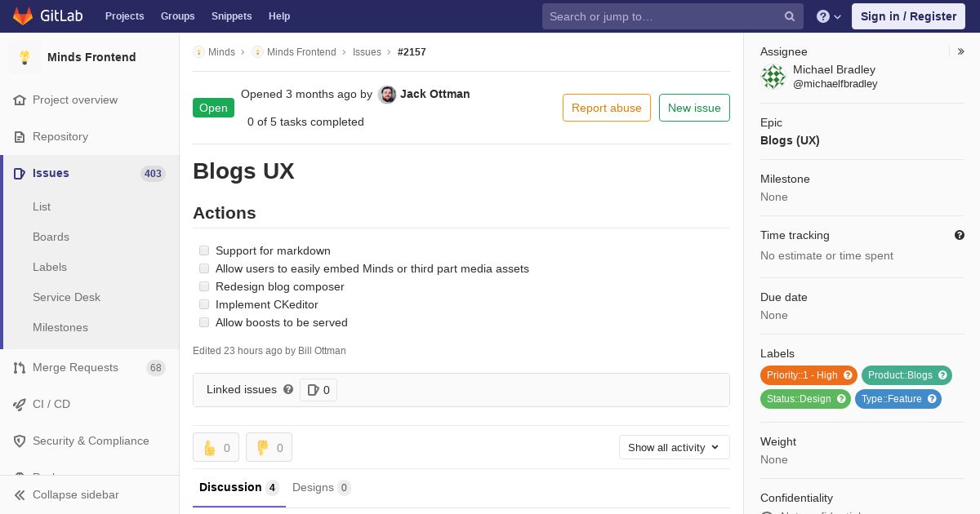Viewport: 980px width, 514px height.
Task: Click the Time tracking help icon
Action: tap(960, 235)
